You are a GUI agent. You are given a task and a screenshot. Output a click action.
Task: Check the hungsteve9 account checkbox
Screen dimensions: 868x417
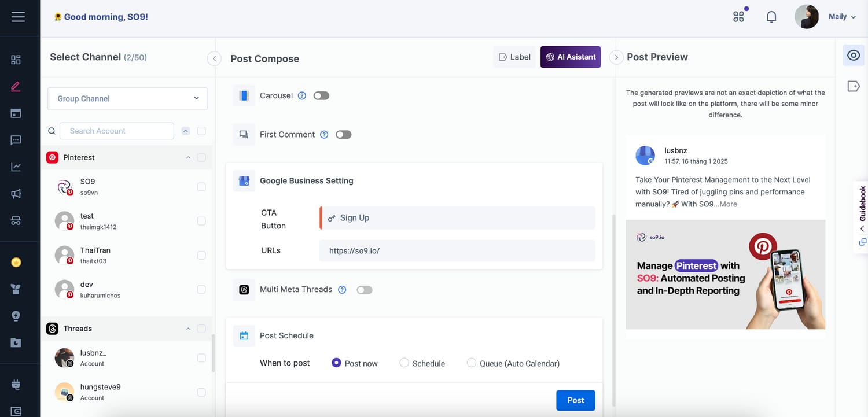(x=201, y=392)
